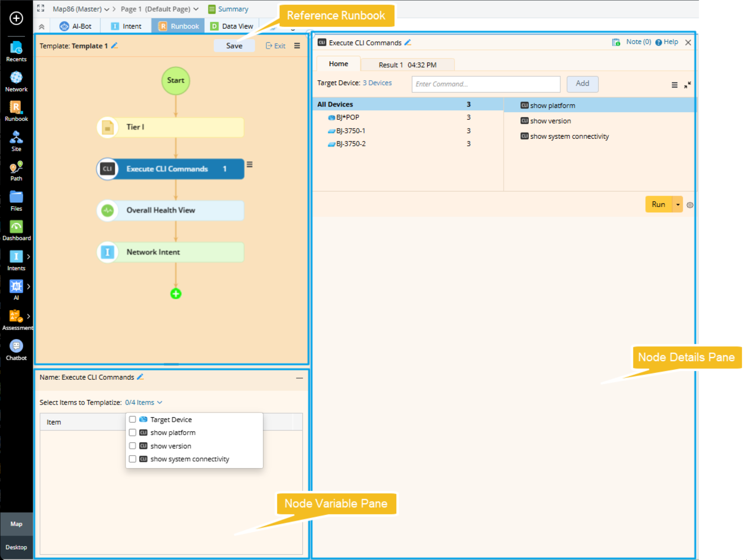747x560 pixels.
Task: Expand the Map86 (Master) dropdown
Action: 107,9
